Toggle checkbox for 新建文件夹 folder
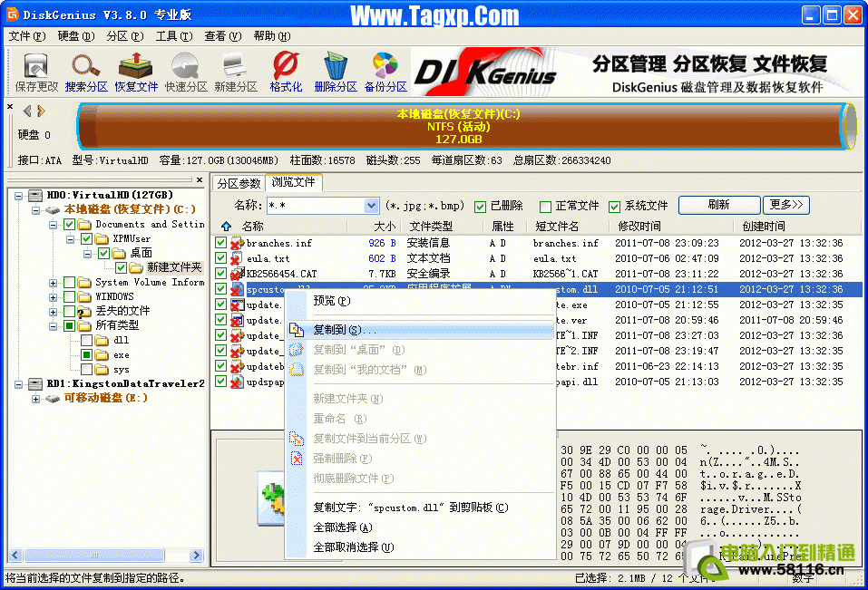 click(x=121, y=268)
